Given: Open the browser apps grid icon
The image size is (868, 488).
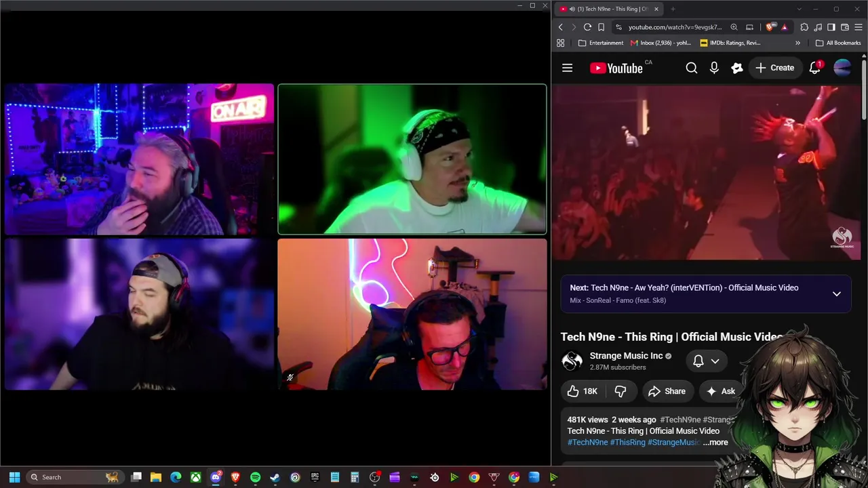Looking at the screenshot, I should pos(561,43).
